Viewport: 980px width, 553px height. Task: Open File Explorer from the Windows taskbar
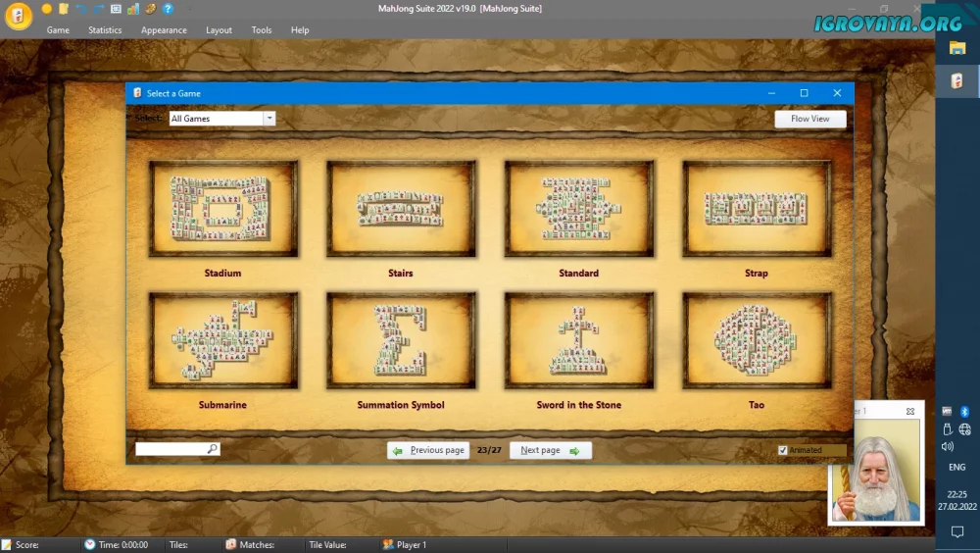(957, 48)
